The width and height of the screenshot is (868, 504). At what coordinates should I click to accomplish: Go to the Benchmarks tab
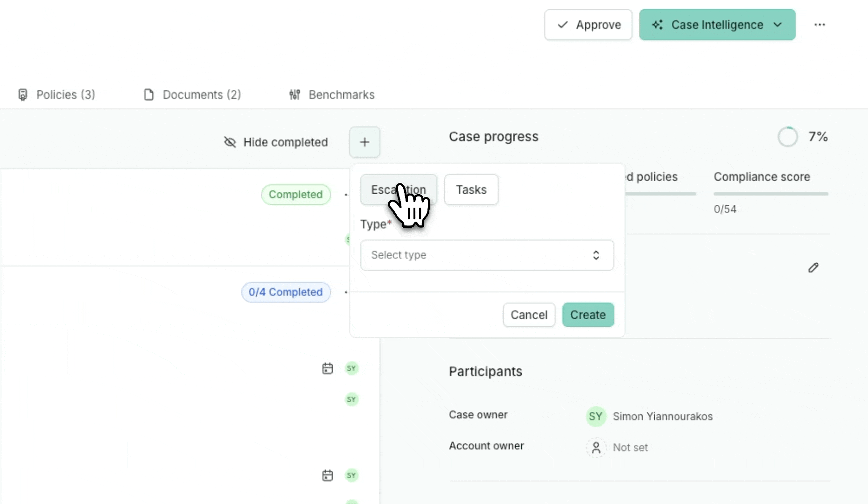tap(332, 95)
